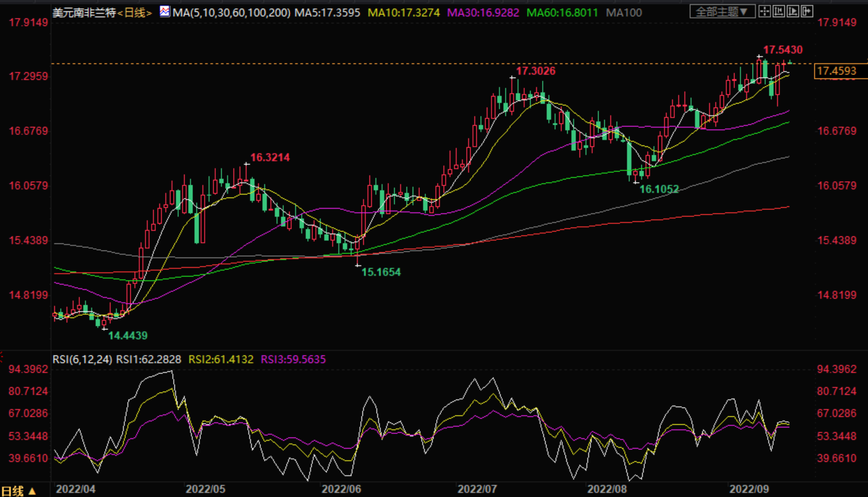The height and width of the screenshot is (497, 868).
Task: Expand the 日线 period selector at bottom left
Action: (18, 491)
